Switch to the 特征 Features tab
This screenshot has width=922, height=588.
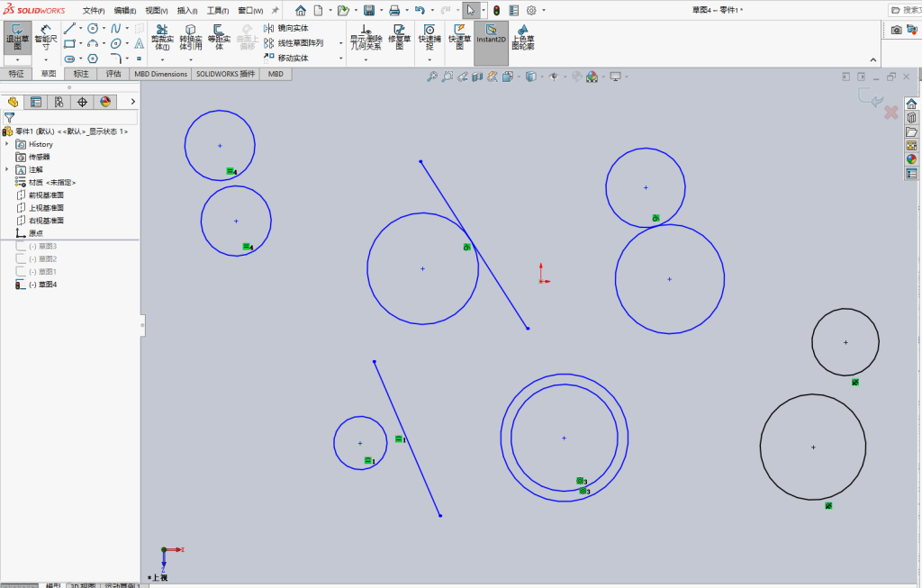click(16, 74)
